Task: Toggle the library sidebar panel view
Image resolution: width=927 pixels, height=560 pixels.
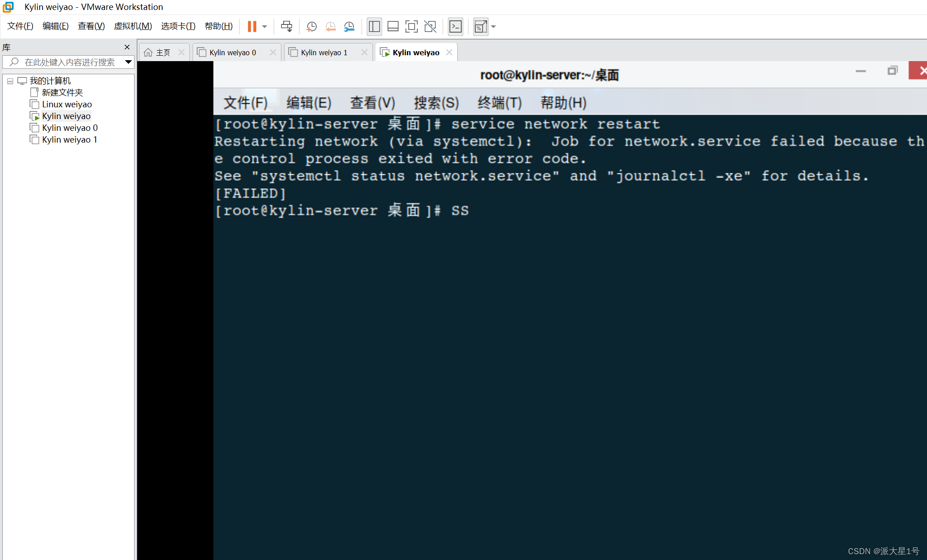Action: pyautogui.click(x=374, y=27)
